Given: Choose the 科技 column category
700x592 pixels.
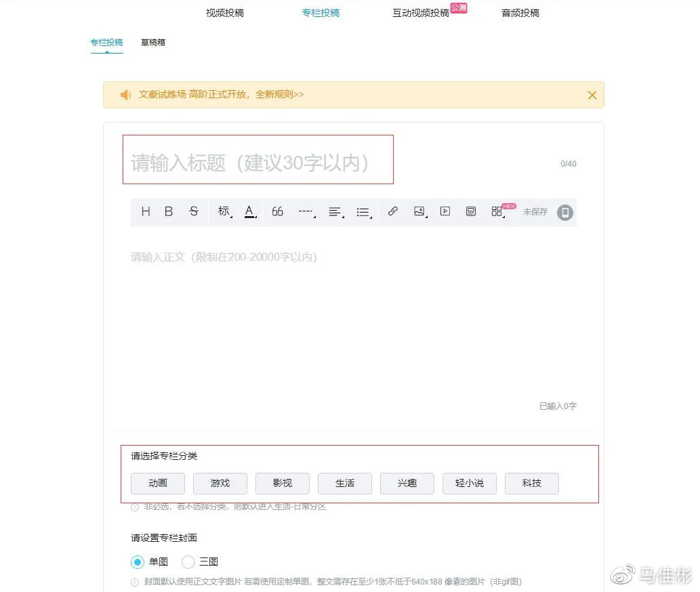Looking at the screenshot, I should coord(531,483).
